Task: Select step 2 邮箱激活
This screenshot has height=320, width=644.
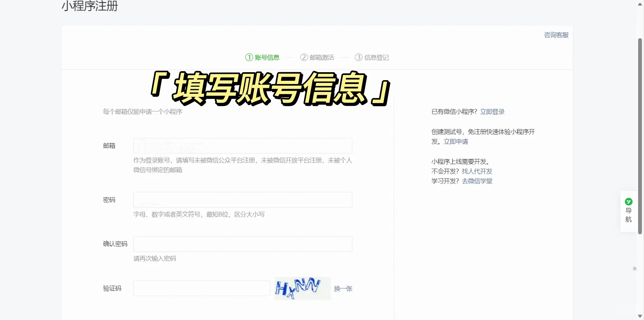Action: [x=317, y=58]
